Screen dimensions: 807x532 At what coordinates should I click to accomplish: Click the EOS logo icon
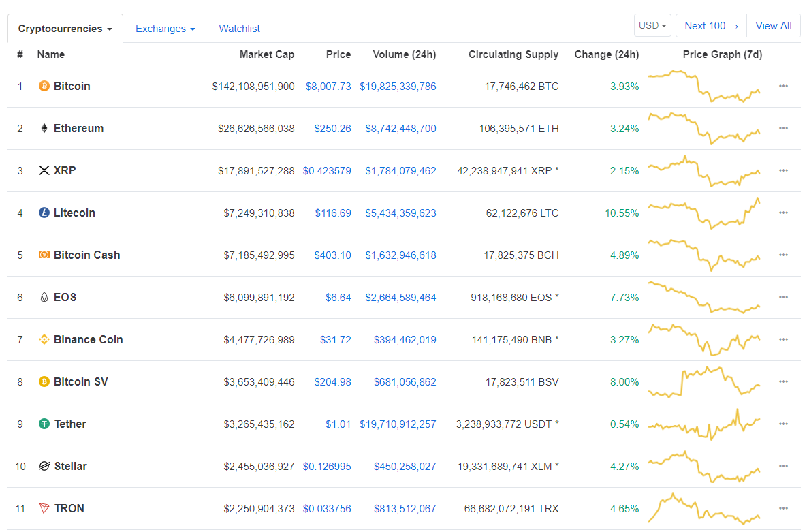44,297
